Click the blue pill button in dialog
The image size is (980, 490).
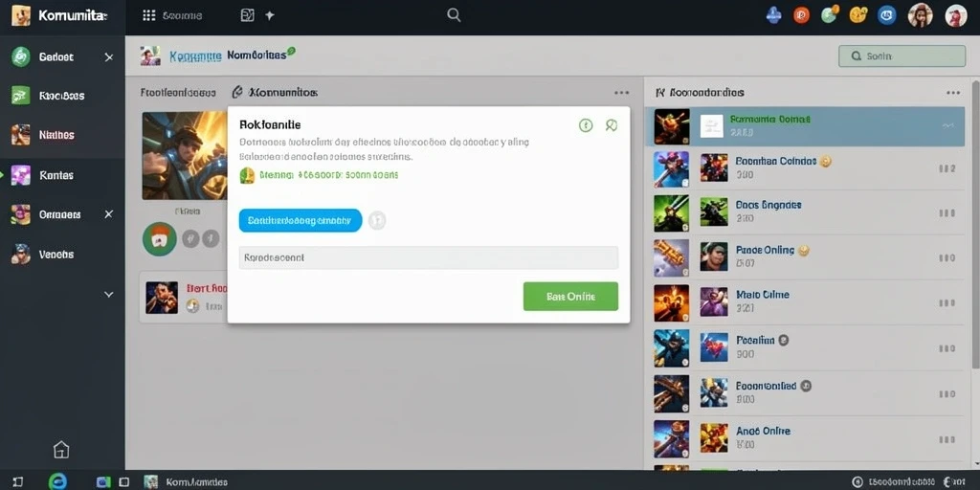click(x=301, y=221)
